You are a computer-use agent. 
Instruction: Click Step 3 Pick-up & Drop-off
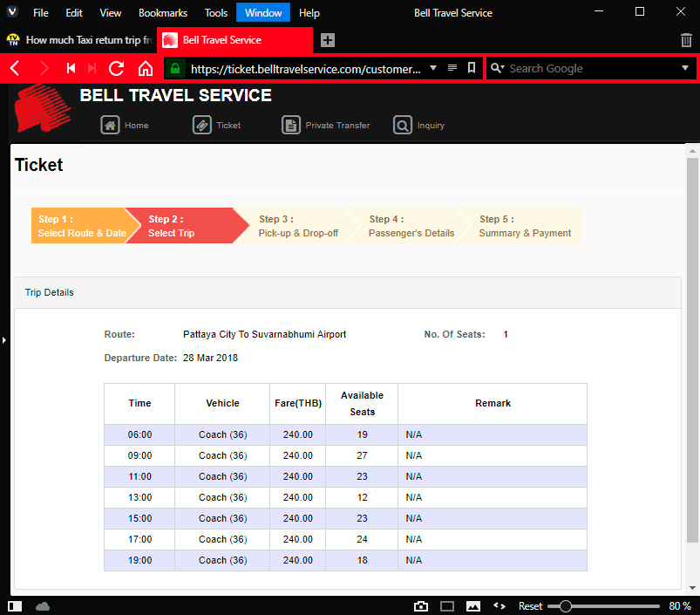pyautogui.click(x=298, y=226)
